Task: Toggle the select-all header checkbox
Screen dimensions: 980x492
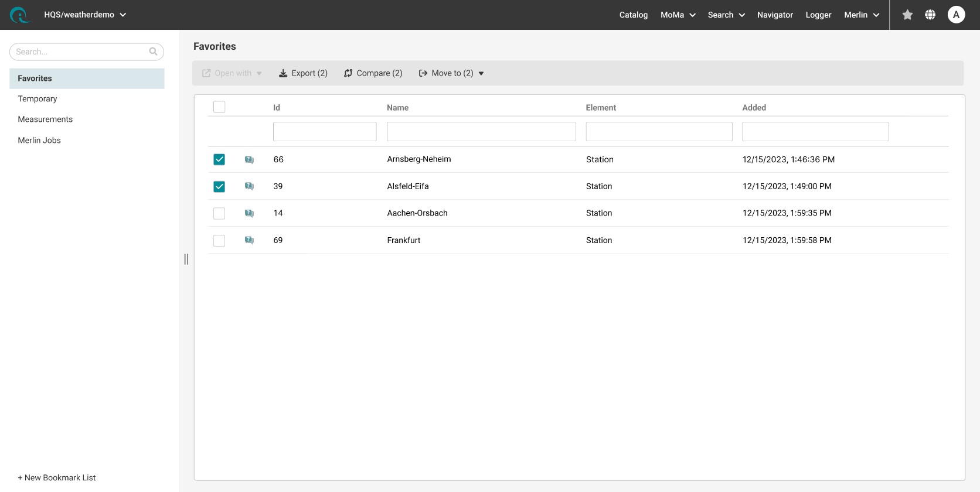Action: 219,107
